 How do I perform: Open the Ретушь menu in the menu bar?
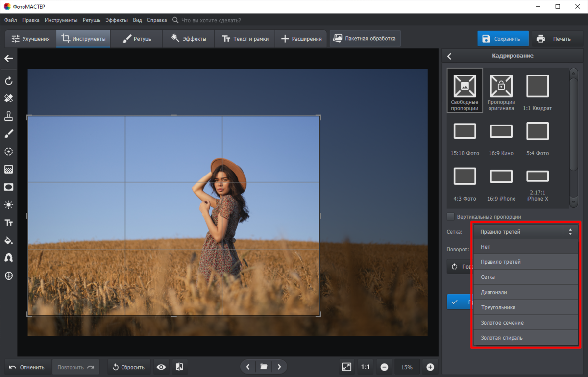[x=92, y=20]
